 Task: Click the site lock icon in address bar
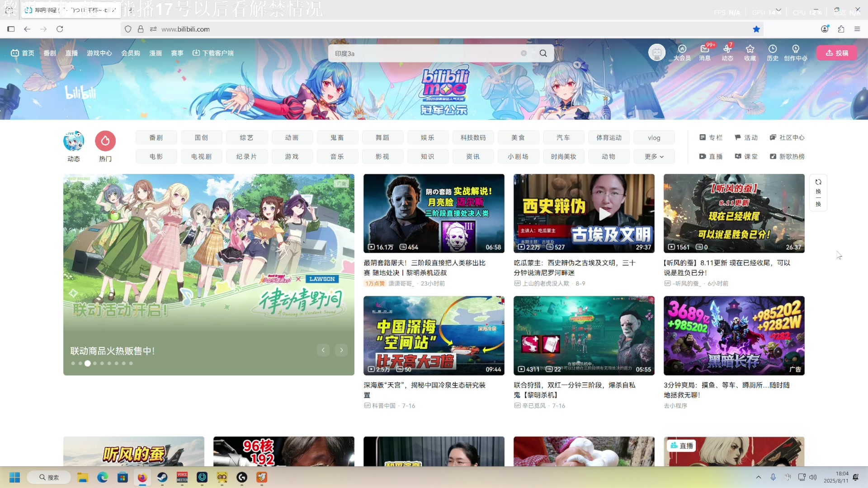coord(141,29)
